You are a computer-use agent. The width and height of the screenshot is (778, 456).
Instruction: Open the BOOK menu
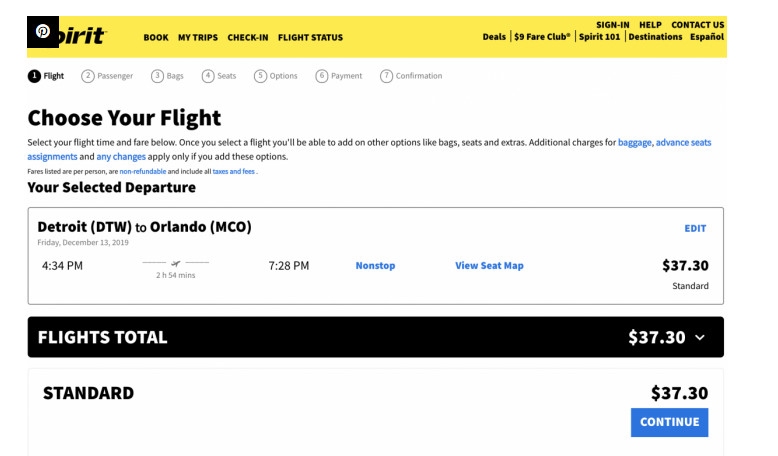pyautogui.click(x=156, y=38)
